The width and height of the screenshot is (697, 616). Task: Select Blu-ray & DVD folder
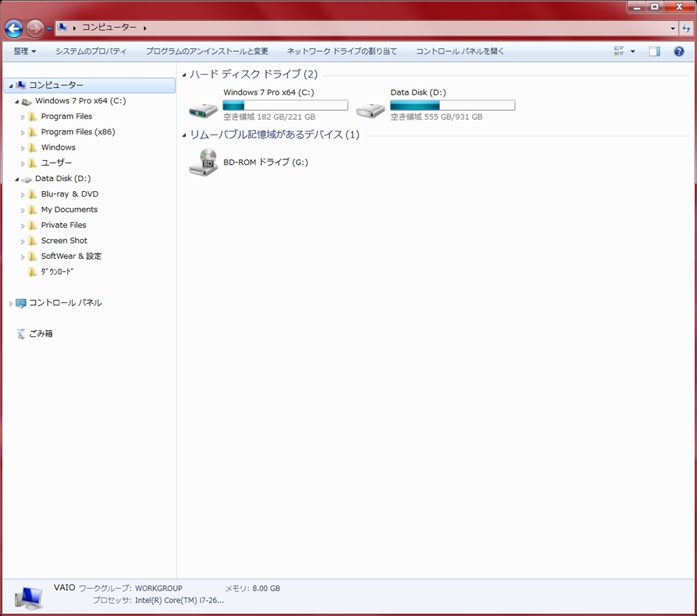[70, 194]
